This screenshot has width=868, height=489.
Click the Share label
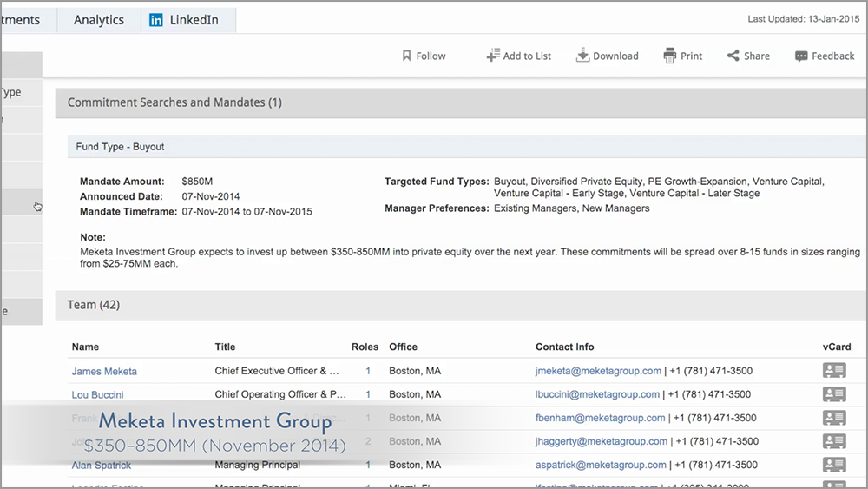pyautogui.click(x=757, y=56)
